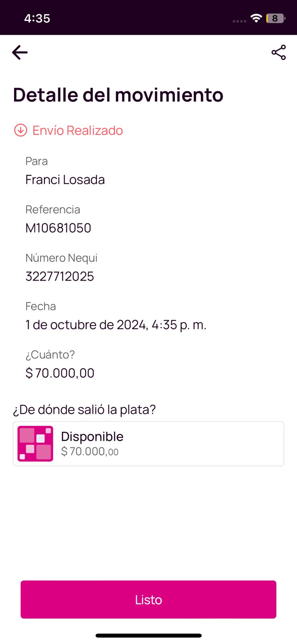
Task: Tap the recipient name Franci Losada
Action: (65, 180)
